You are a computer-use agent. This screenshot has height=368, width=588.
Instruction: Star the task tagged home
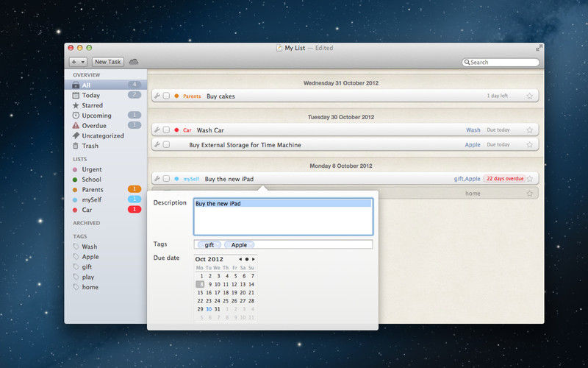(529, 194)
